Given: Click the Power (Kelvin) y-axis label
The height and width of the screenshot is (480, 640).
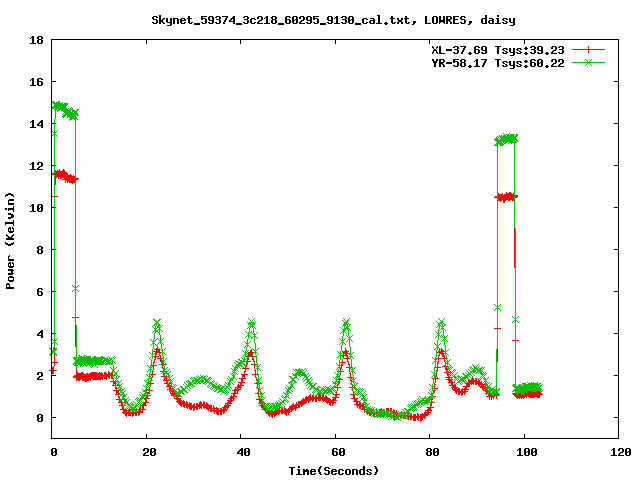Looking at the screenshot, I should [x=10, y=241].
